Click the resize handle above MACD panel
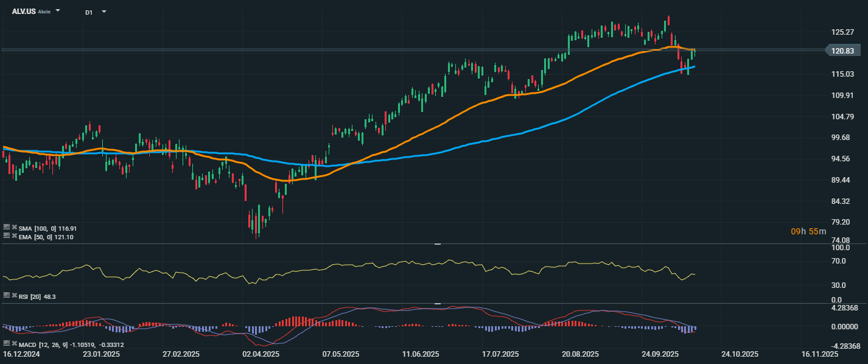Screen dimensions: 868x364 pos(437,303)
